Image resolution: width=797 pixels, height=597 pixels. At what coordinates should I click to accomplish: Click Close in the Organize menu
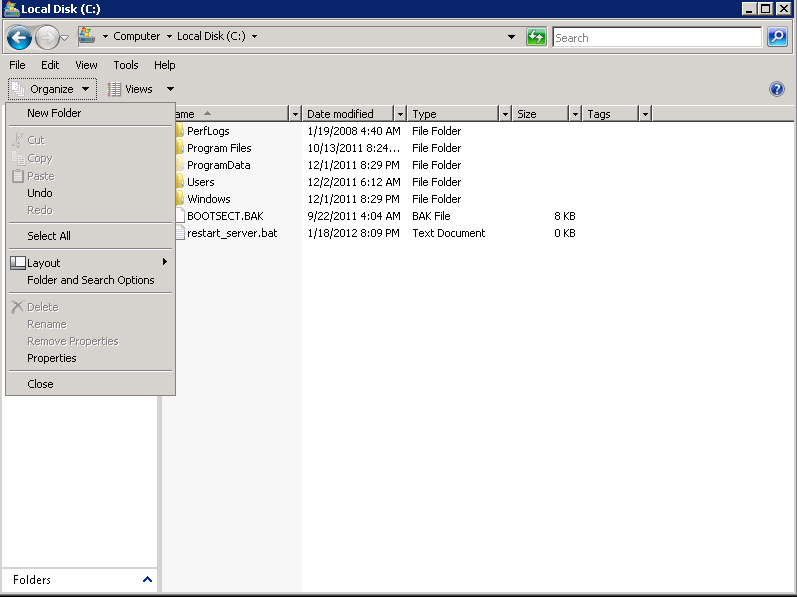tap(90, 384)
